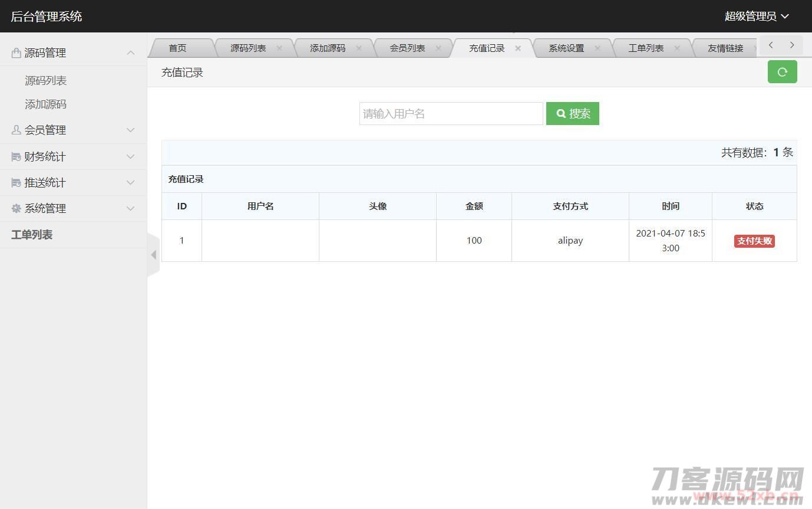Open 工单列表 in the sidebar
812x509 pixels.
[32, 235]
